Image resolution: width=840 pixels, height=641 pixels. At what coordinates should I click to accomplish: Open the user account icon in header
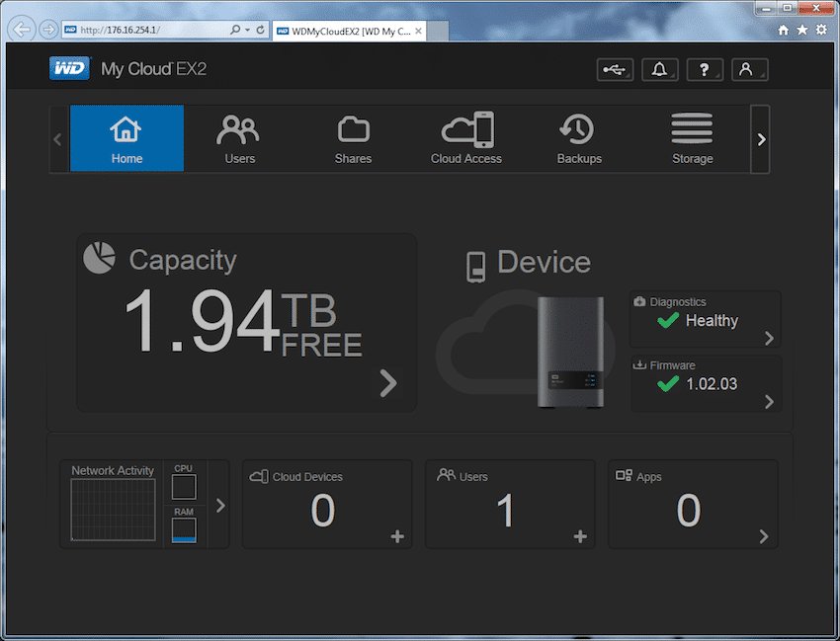749,69
